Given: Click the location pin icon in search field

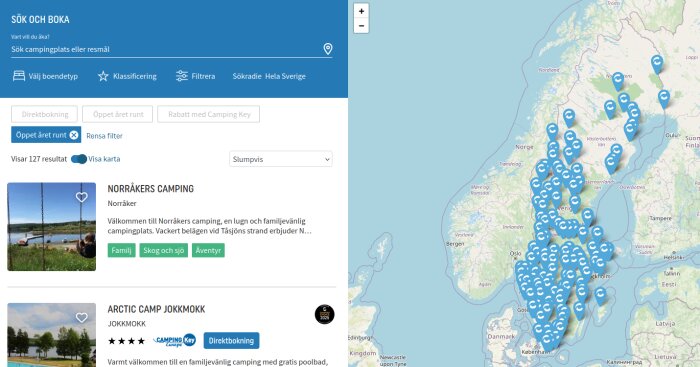Looking at the screenshot, I should 328,49.
